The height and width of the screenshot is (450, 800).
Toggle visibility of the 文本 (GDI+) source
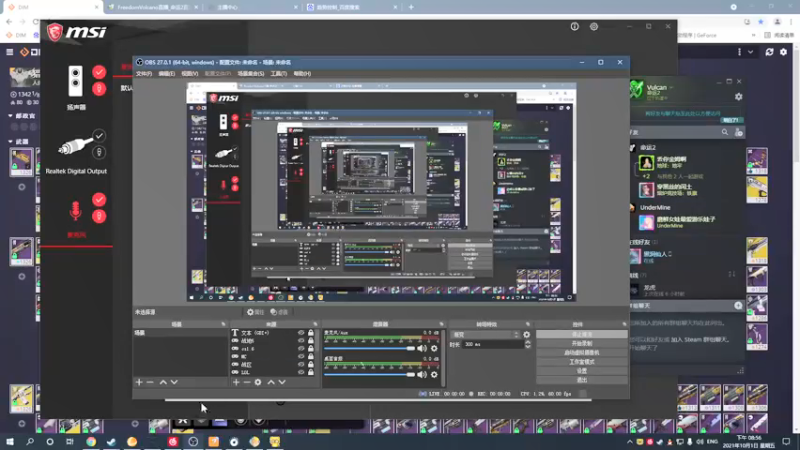point(301,333)
